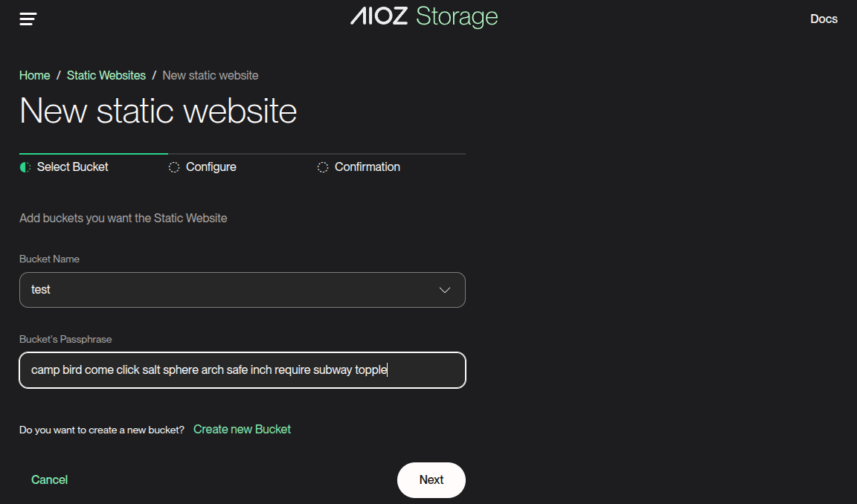Select the Select Bucket step label
857x504 pixels.
[x=73, y=167]
